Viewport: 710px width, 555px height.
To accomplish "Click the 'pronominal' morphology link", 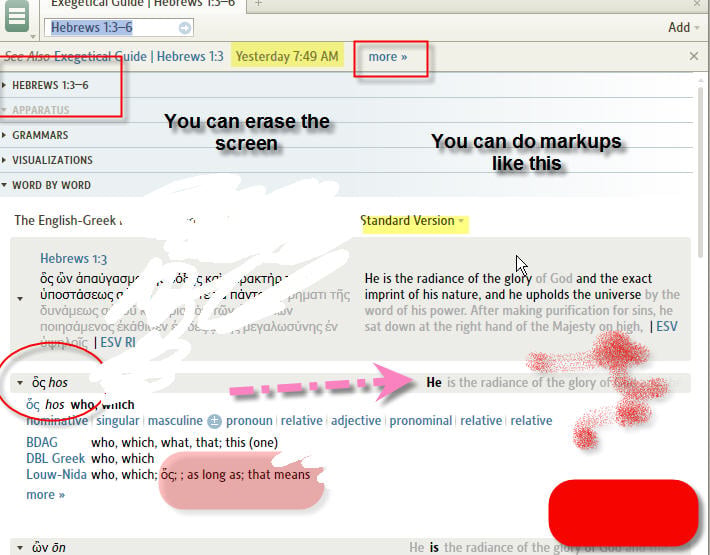I will pyautogui.click(x=421, y=421).
